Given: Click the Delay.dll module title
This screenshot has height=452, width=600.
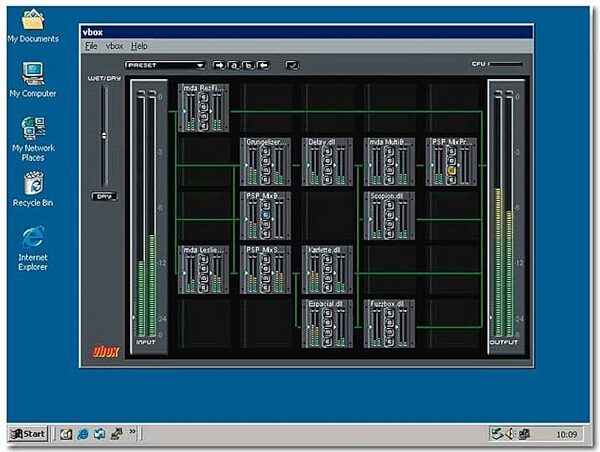Looking at the screenshot, I should (x=322, y=142).
